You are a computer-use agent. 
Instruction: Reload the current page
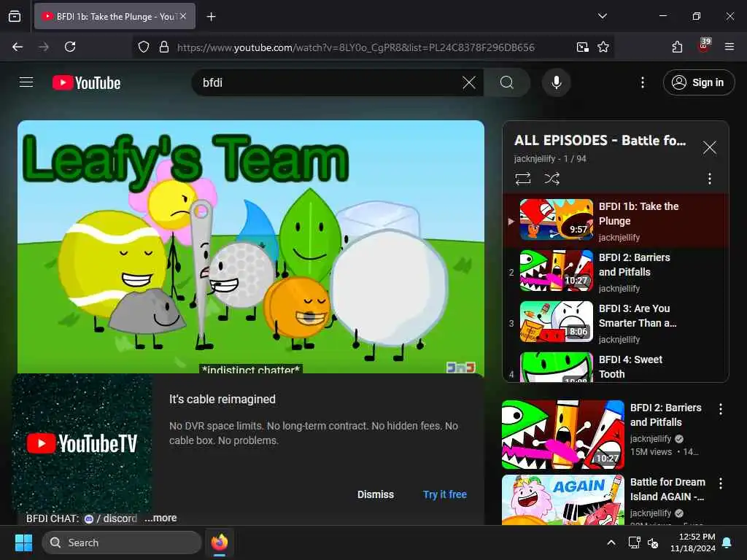[x=70, y=47]
